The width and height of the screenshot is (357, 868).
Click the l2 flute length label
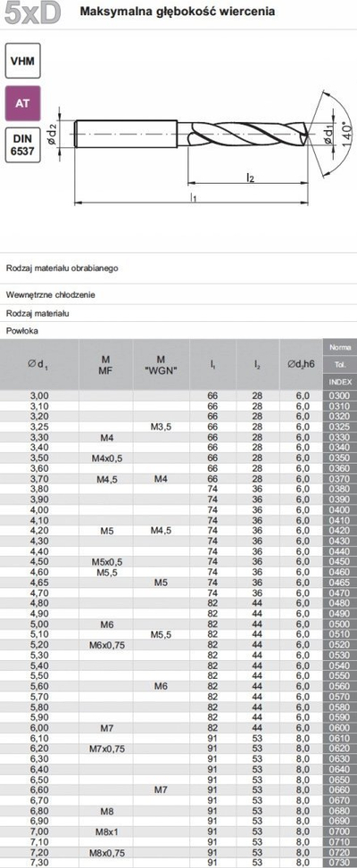pyautogui.click(x=250, y=176)
